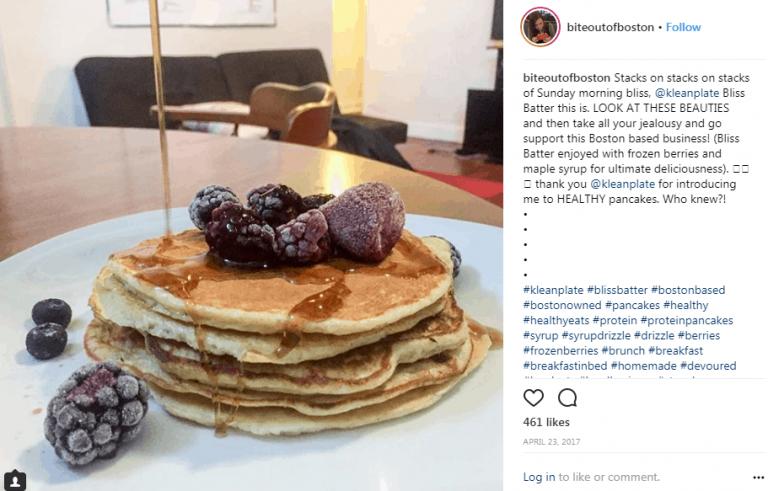This screenshot has height=491, width=768.
Task: Open the April 23, 2017 timestamp
Action: click(552, 442)
